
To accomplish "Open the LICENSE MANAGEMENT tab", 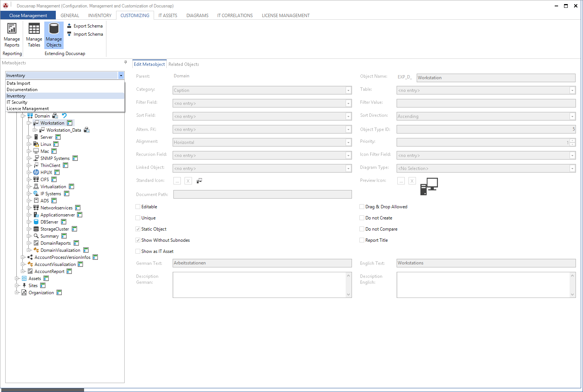I will (x=286, y=15).
